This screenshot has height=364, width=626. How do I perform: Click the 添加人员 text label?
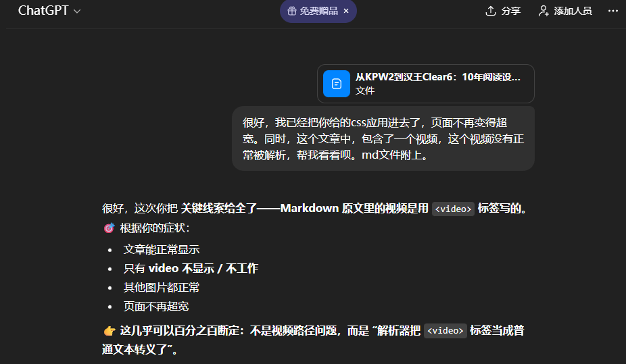pyautogui.click(x=573, y=11)
